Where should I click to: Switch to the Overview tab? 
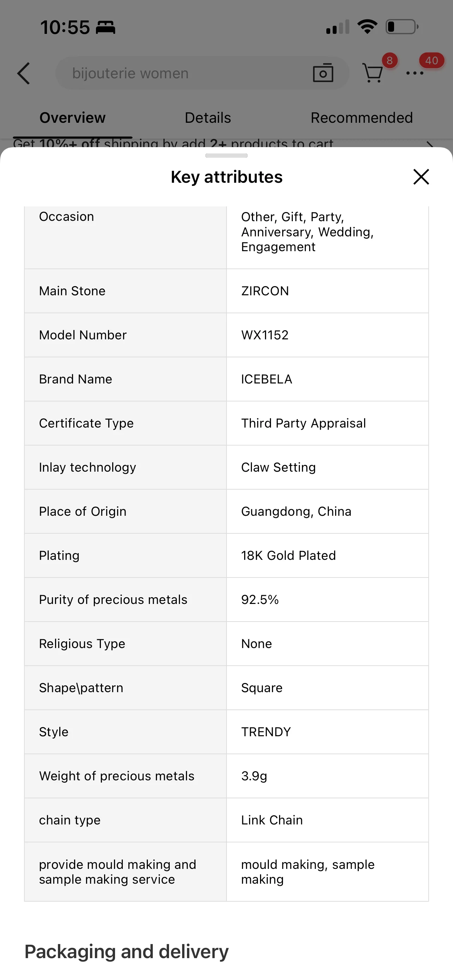pos(72,117)
